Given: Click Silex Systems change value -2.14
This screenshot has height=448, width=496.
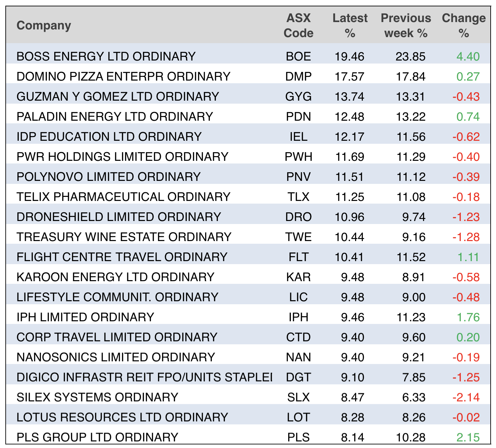Looking at the screenshot, I should pos(466,398).
